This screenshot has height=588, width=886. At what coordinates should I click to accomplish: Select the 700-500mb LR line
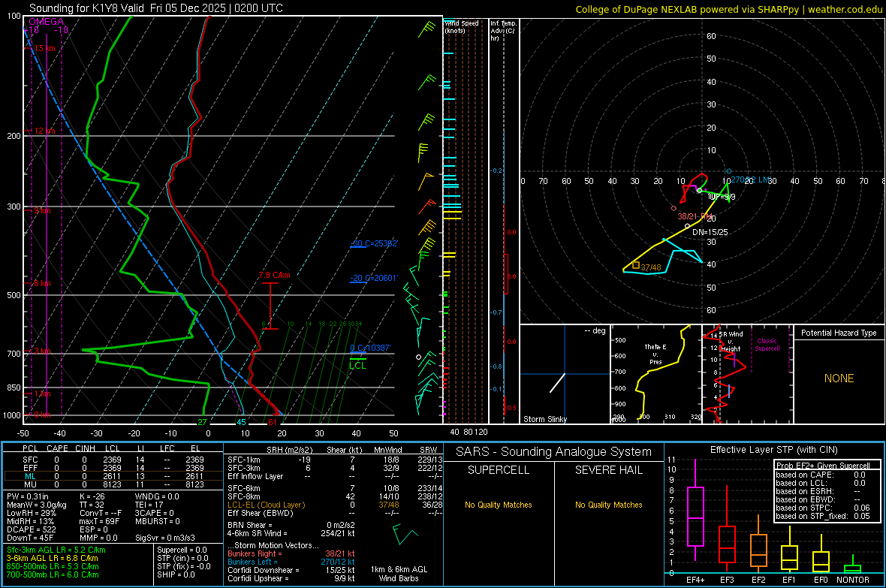point(53,574)
